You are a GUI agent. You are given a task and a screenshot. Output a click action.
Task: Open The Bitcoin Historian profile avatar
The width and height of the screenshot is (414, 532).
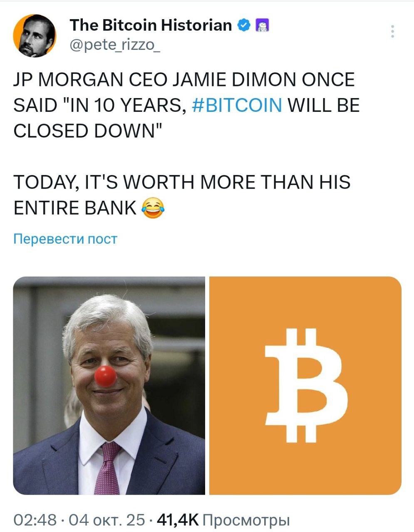click(x=35, y=36)
